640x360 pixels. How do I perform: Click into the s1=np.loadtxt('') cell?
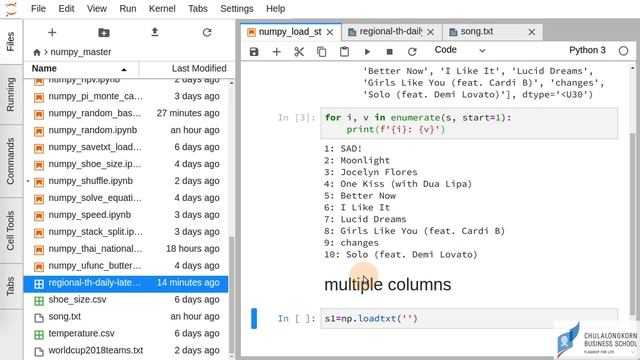pos(469,319)
